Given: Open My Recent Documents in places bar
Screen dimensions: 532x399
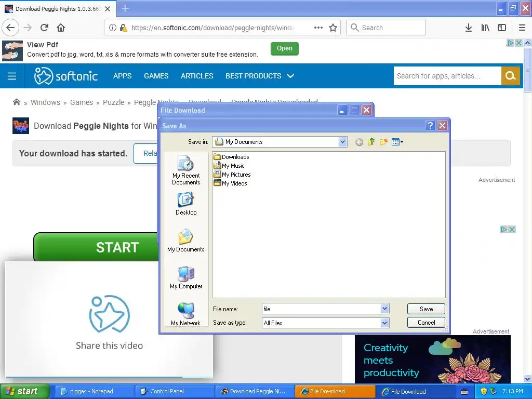Looking at the screenshot, I should 186,170.
